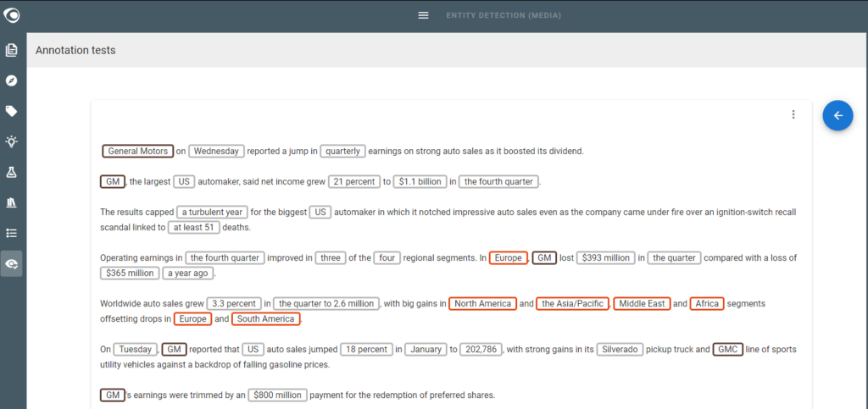
Task: Select the $365 million entity chip
Action: pos(130,273)
